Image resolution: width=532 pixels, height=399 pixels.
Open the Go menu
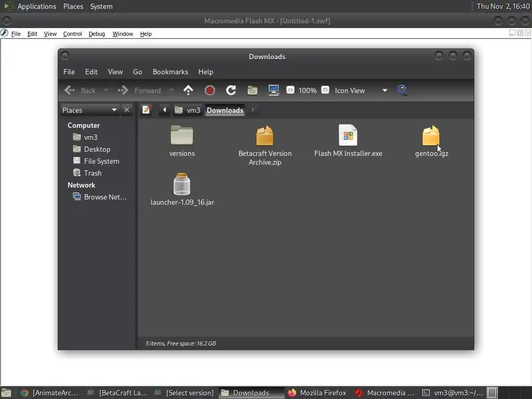tap(137, 72)
